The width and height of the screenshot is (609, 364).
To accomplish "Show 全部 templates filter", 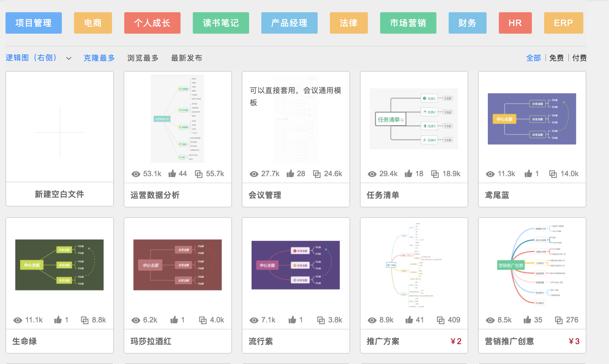I will pos(533,58).
